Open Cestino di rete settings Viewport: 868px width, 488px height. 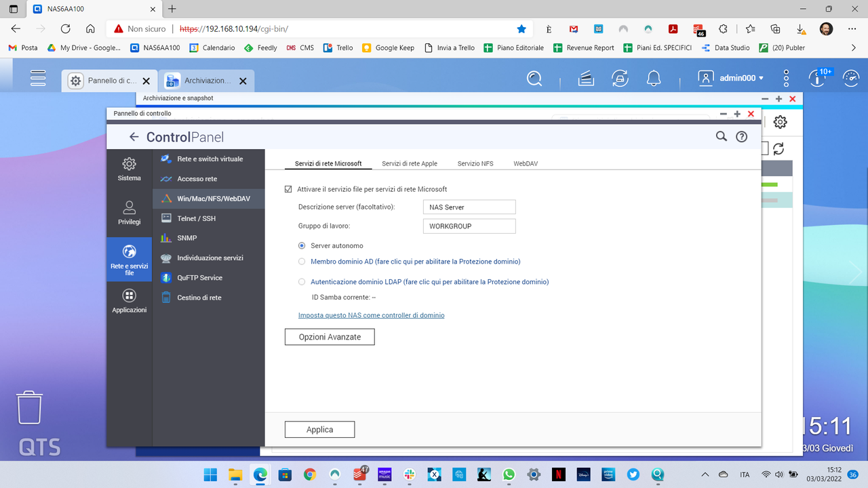tap(209, 298)
